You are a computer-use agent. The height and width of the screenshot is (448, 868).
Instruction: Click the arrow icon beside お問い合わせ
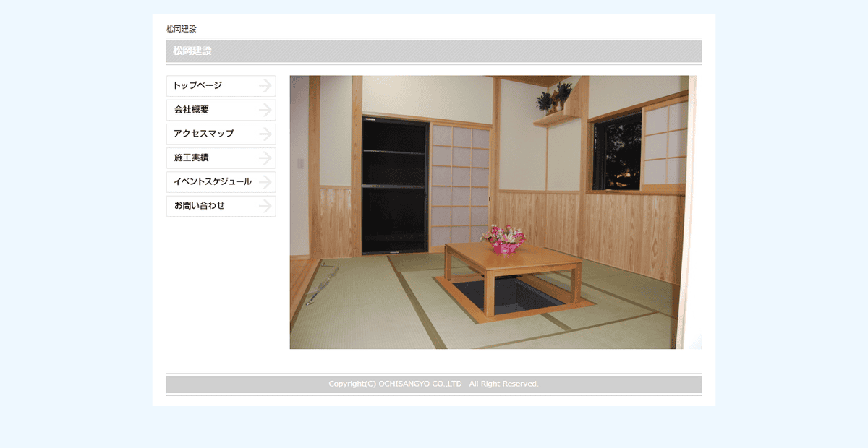point(265,206)
